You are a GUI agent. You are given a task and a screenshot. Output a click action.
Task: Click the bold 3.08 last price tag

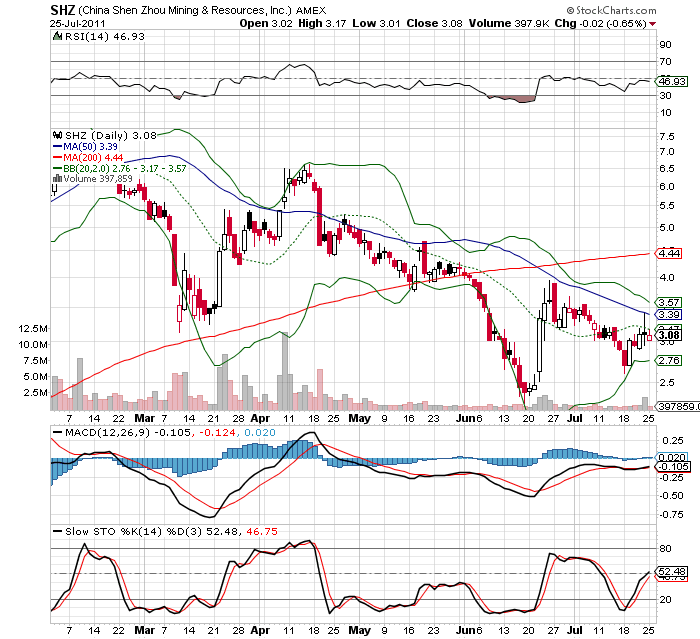coord(669,335)
